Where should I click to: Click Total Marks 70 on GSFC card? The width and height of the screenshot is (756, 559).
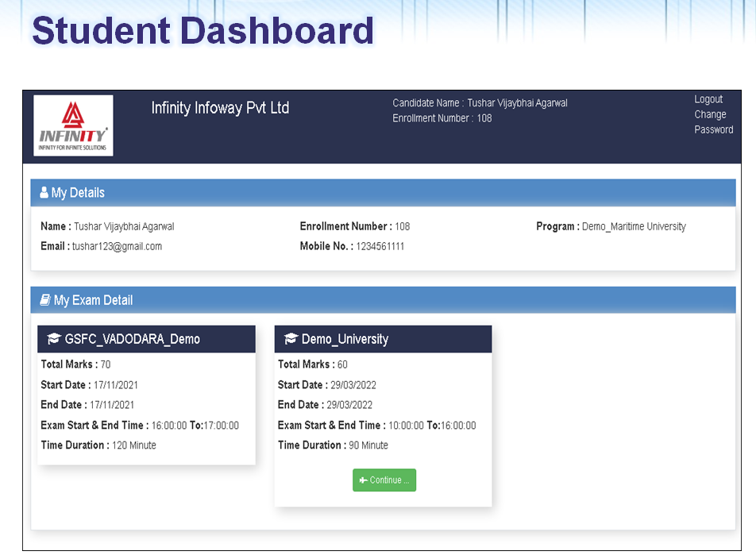pos(75,364)
